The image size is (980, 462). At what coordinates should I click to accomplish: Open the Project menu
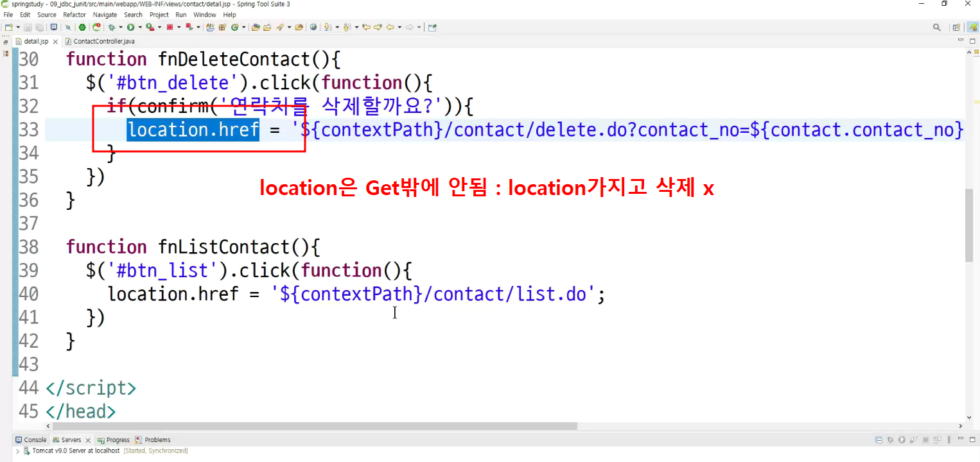click(x=159, y=14)
